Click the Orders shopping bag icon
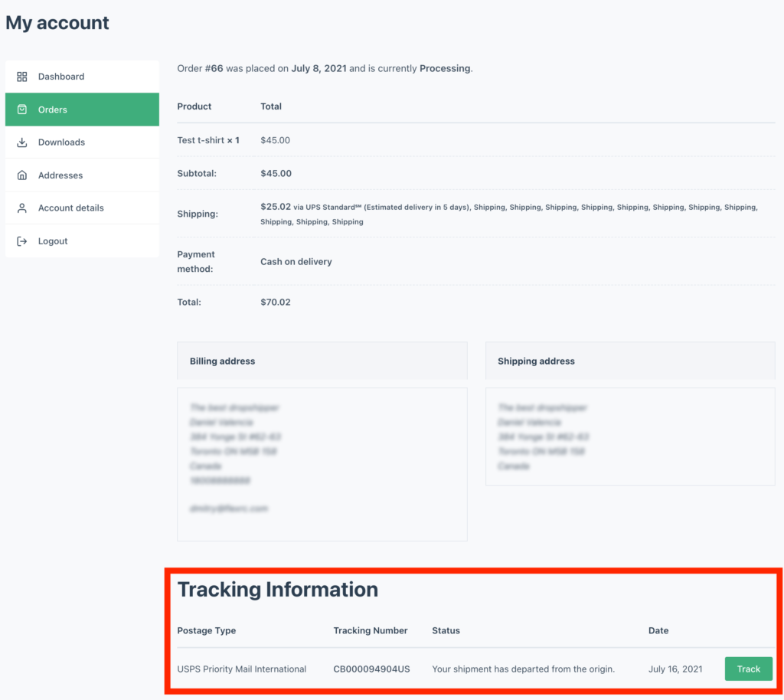784x700 pixels. (x=22, y=110)
